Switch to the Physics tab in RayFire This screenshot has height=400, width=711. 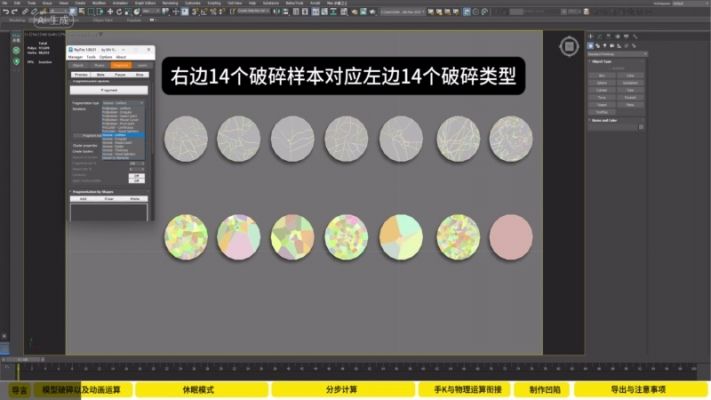tap(100, 65)
